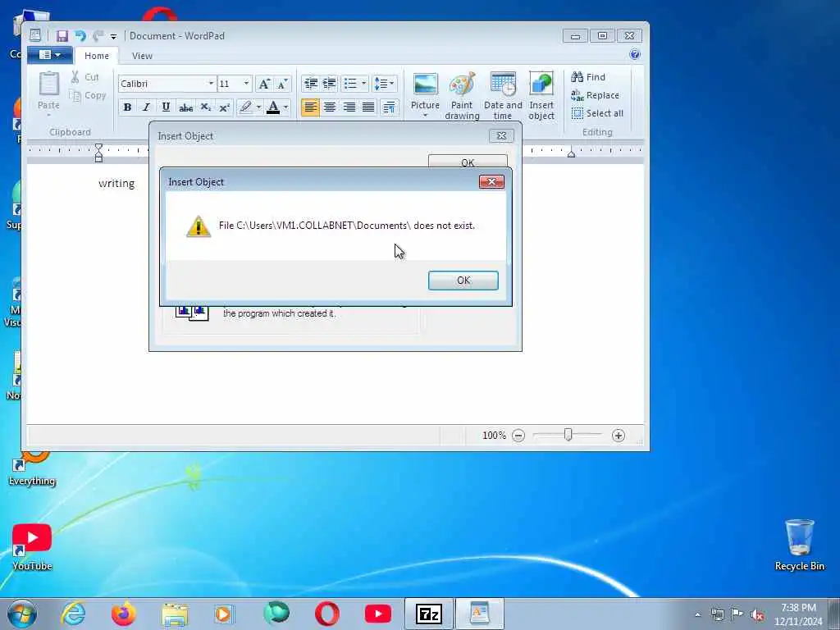840x630 pixels.
Task: Click the Redo arrow in quick access toolbar
Action: (98, 36)
